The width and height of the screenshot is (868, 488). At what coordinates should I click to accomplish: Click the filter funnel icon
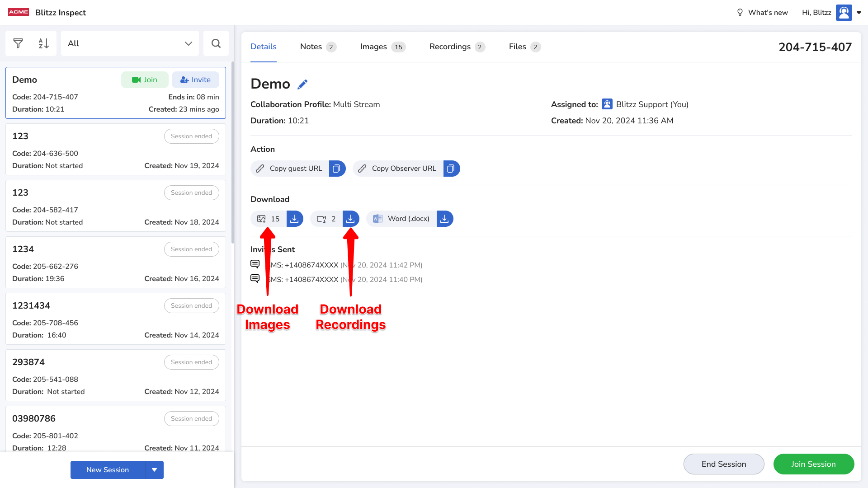18,43
